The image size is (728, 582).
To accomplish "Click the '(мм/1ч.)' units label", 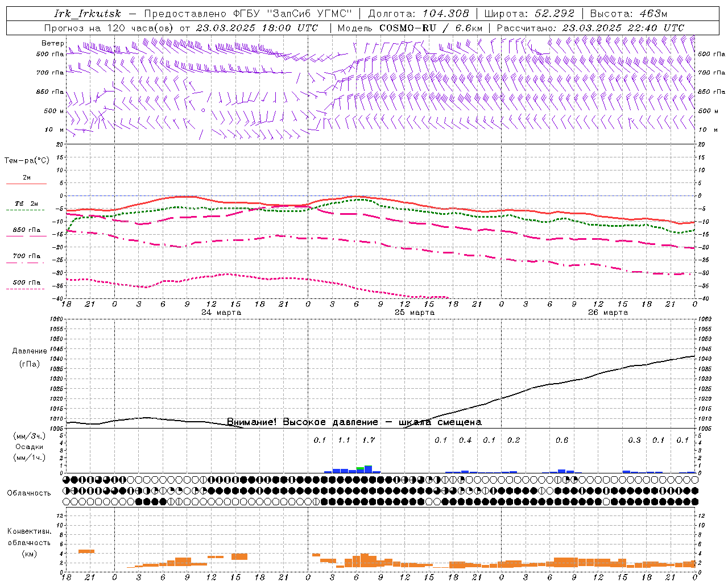I will pyautogui.click(x=30, y=458).
